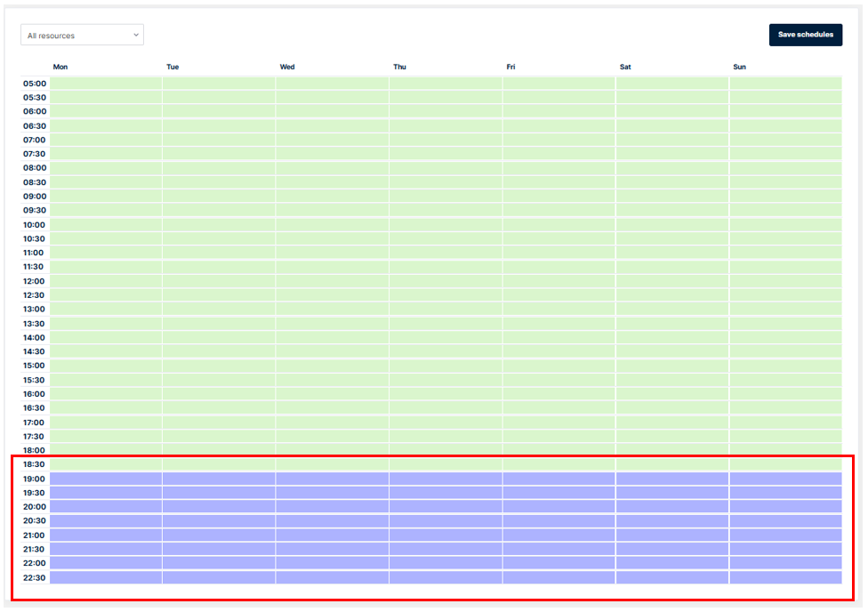
Task: Select the Friday 15:00 schedule cell
Action: (x=559, y=366)
